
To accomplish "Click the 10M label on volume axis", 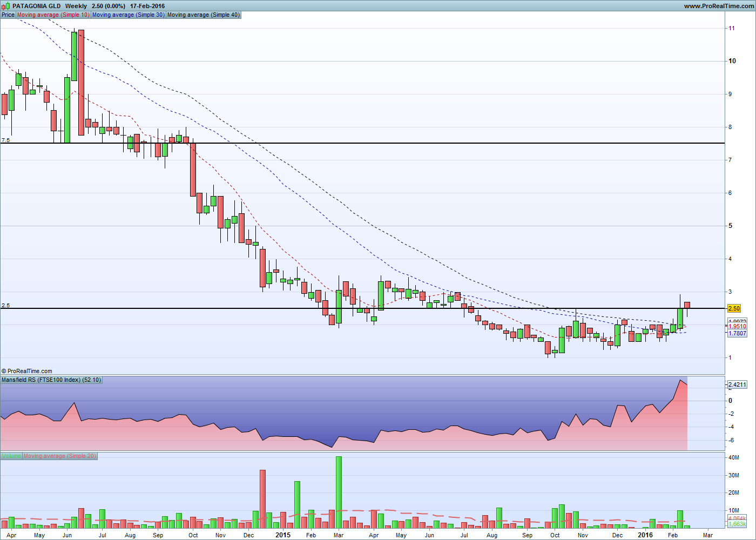I will pos(733,510).
